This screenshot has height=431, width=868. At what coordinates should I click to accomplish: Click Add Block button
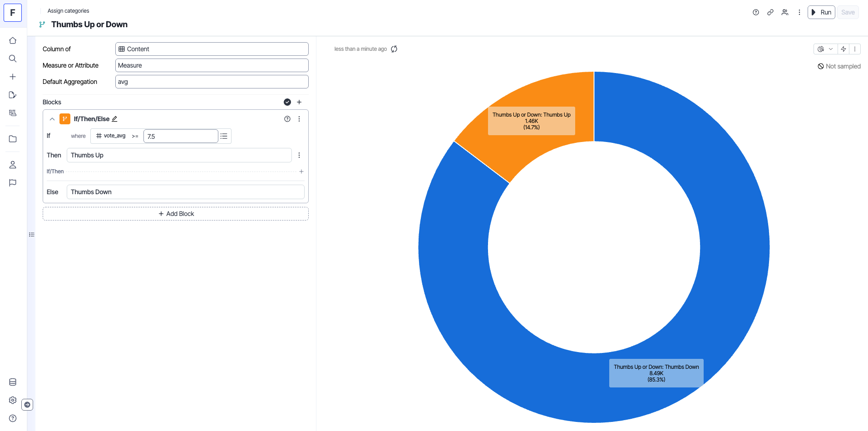pyautogui.click(x=176, y=214)
